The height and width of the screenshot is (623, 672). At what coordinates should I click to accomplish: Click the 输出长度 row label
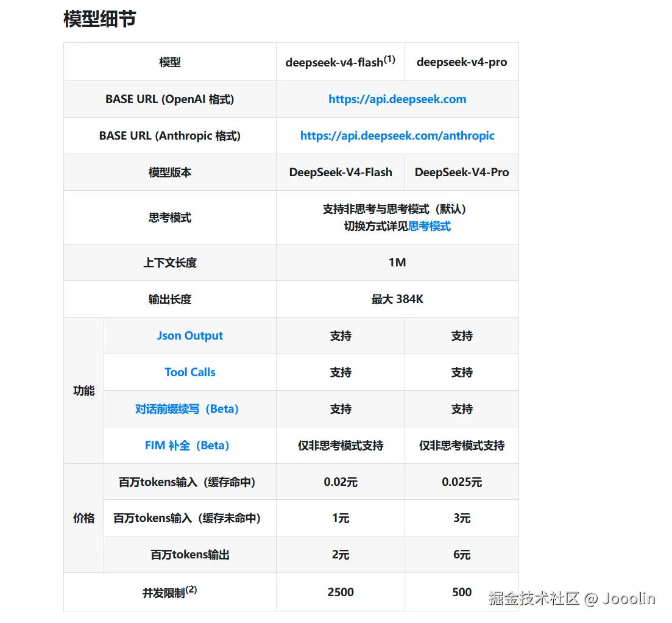click(x=170, y=299)
